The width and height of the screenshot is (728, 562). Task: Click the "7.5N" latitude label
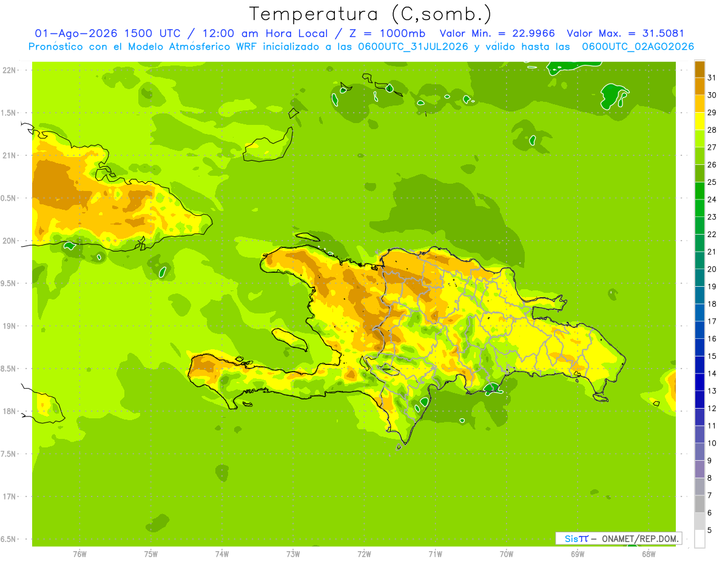click(8, 454)
